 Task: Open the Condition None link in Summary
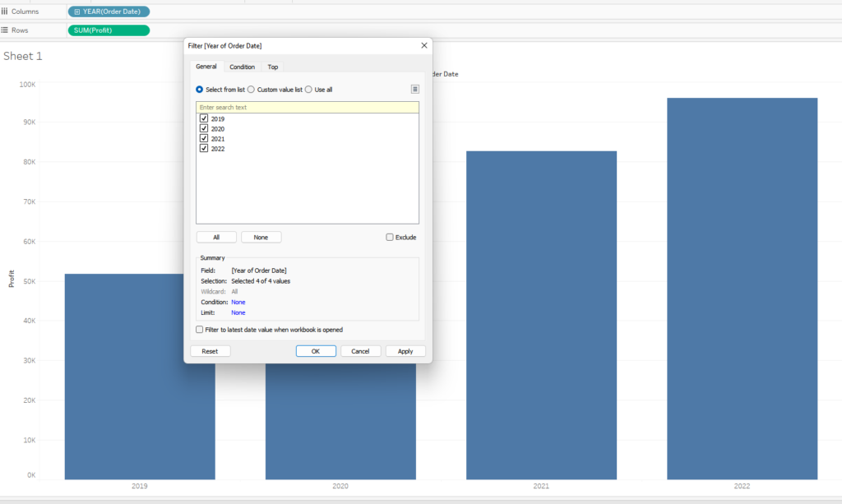tap(238, 303)
